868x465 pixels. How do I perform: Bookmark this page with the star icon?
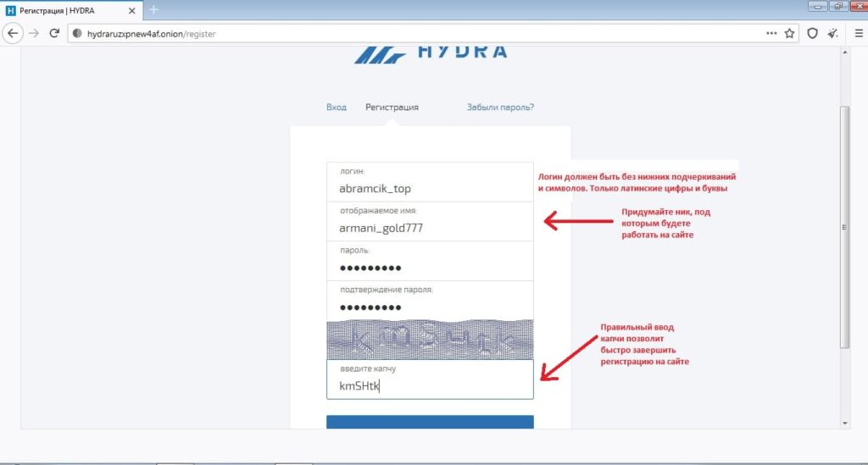click(790, 33)
